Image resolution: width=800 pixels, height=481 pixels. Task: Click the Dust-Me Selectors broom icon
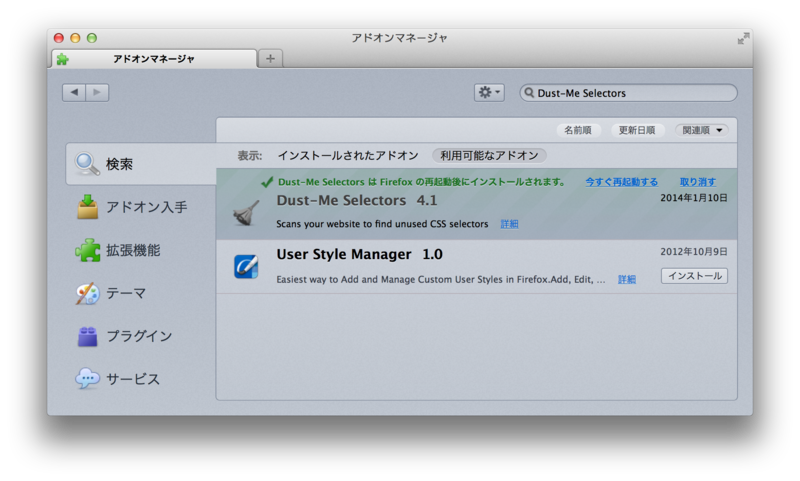pyautogui.click(x=246, y=213)
